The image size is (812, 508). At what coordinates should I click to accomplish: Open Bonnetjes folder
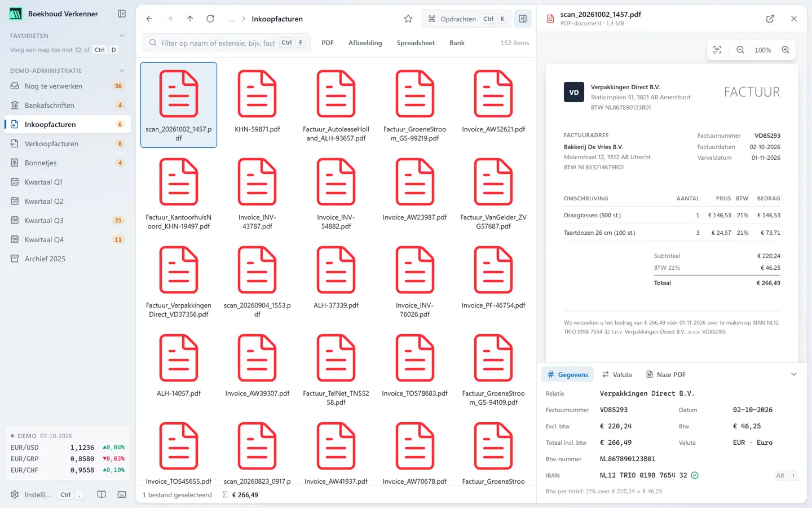coord(68,163)
